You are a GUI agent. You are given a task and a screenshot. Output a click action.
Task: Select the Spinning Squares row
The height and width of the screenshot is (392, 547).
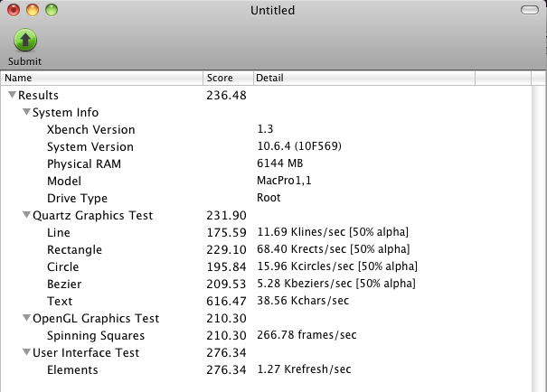coord(267,335)
